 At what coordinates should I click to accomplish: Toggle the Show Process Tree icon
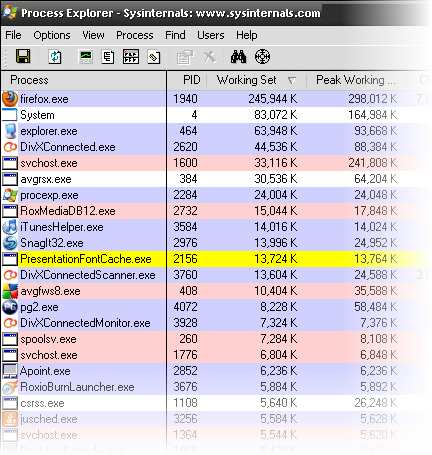[108, 57]
